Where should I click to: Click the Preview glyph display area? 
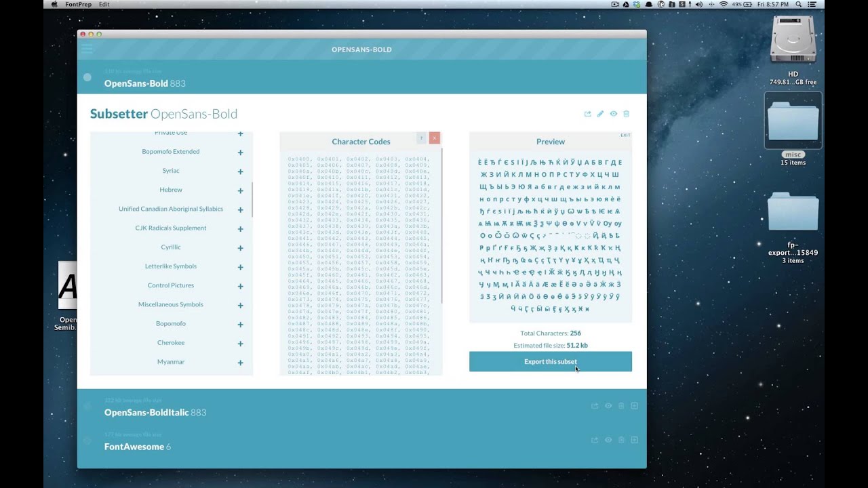point(551,236)
